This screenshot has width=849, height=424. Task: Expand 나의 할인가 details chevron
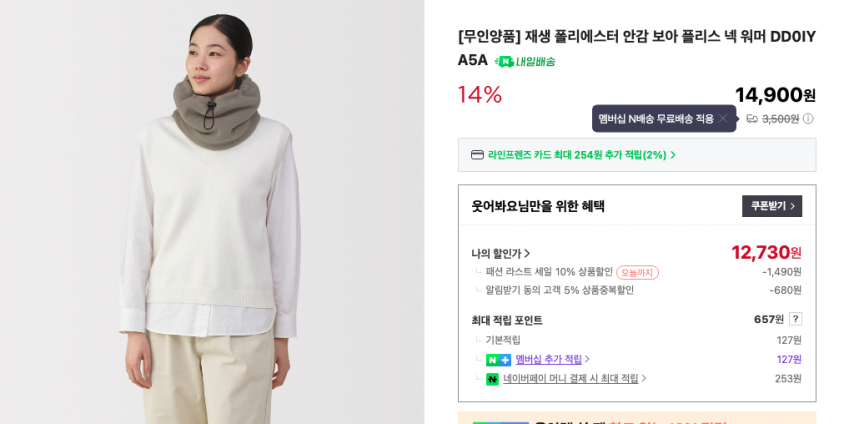[527, 253]
